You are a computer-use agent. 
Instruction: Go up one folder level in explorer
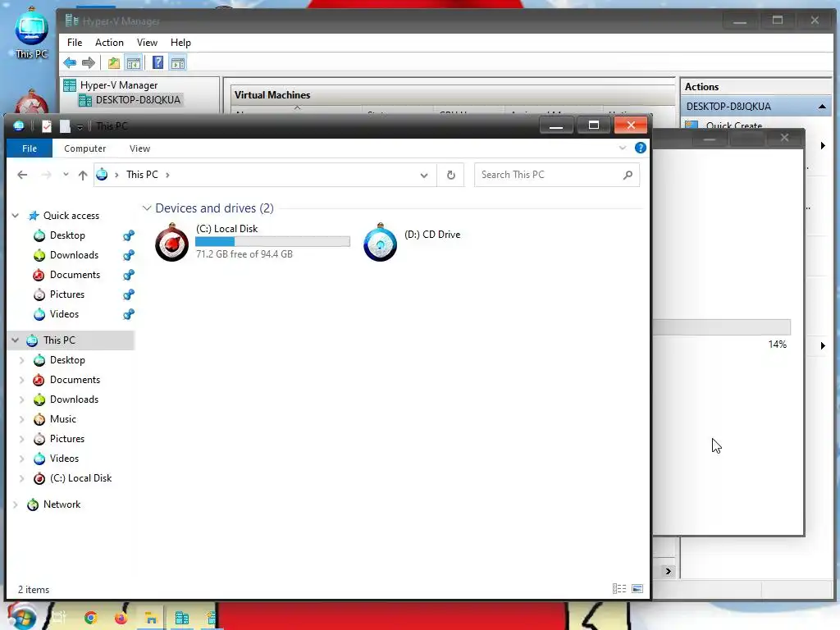(x=83, y=175)
